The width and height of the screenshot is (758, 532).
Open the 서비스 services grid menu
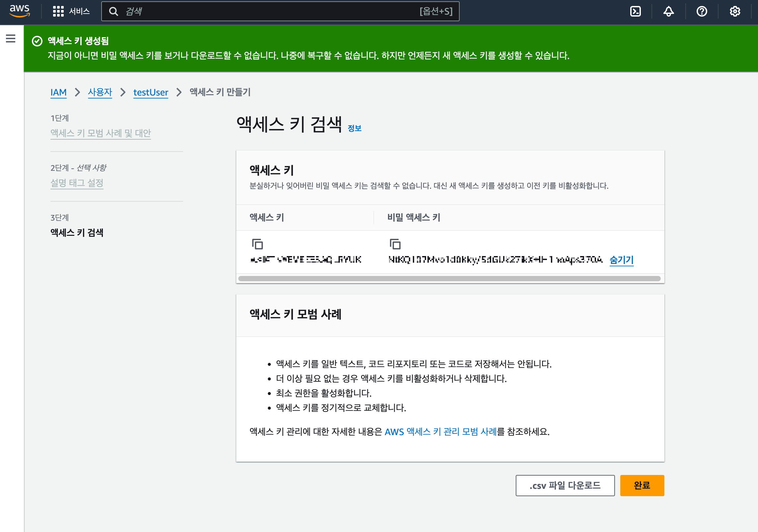[71, 11]
